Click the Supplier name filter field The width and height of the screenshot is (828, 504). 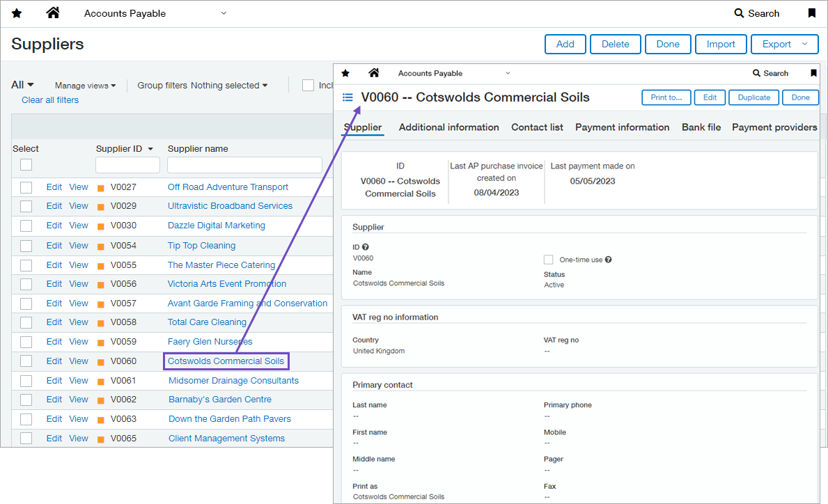[x=244, y=165]
